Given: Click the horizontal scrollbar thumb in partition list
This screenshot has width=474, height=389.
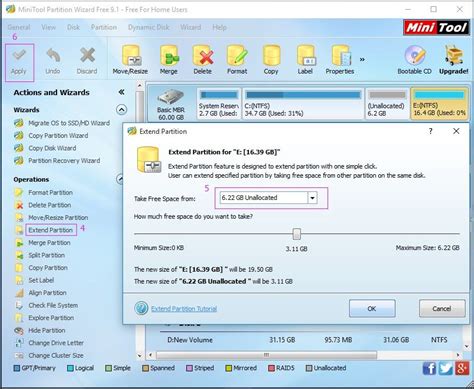Looking at the screenshot, I should pos(266,355).
